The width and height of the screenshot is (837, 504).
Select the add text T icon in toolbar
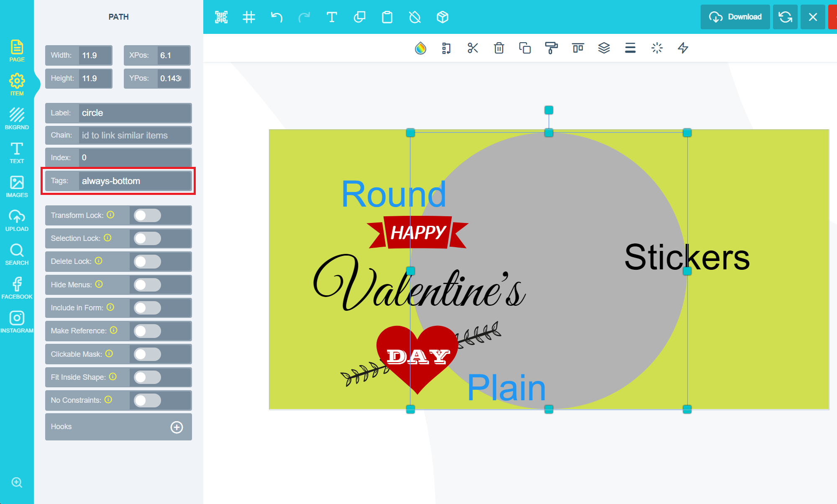[332, 17]
